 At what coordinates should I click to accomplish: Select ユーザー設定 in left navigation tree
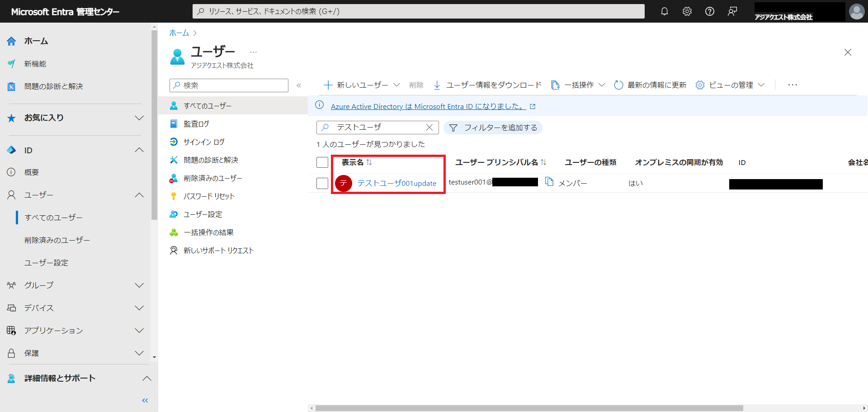coord(46,263)
